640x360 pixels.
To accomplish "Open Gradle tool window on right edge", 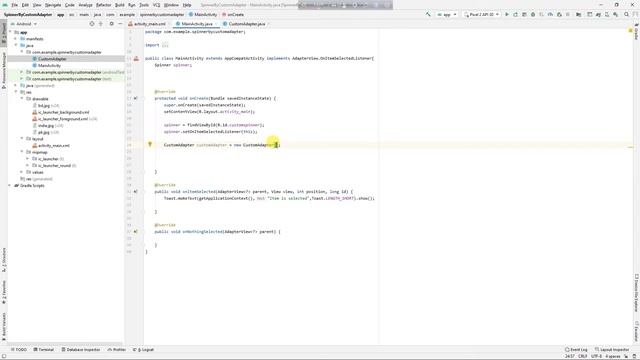I will 636,32.
